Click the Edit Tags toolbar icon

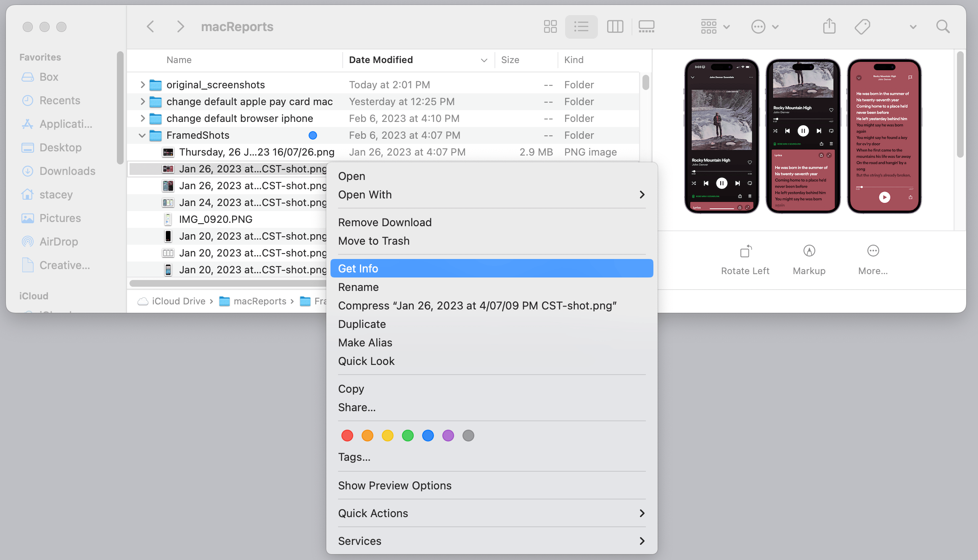pyautogui.click(x=862, y=27)
